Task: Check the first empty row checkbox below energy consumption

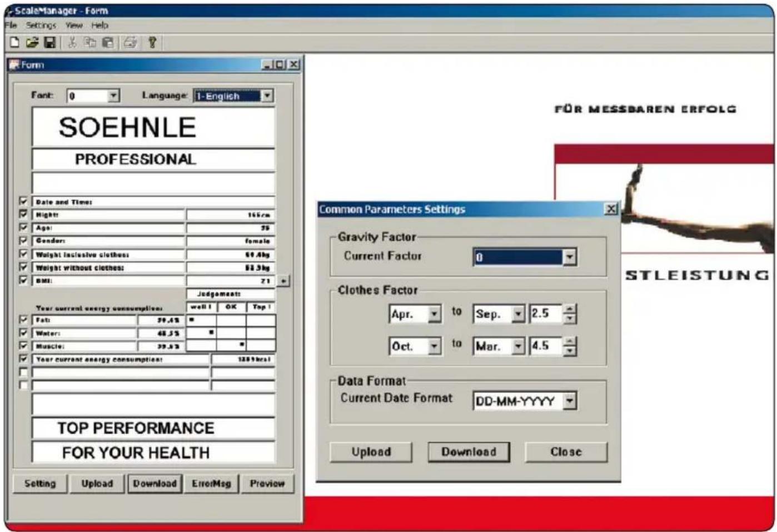Action: pos(23,372)
